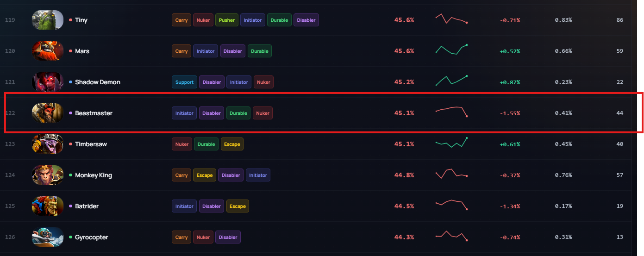
Task: Open the Gyrocopter hero name link
Action: click(x=91, y=237)
